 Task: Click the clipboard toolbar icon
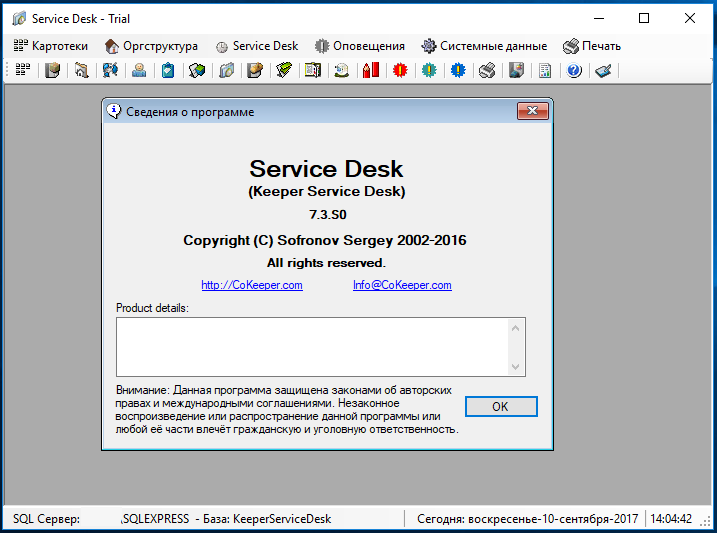(x=168, y=70)
